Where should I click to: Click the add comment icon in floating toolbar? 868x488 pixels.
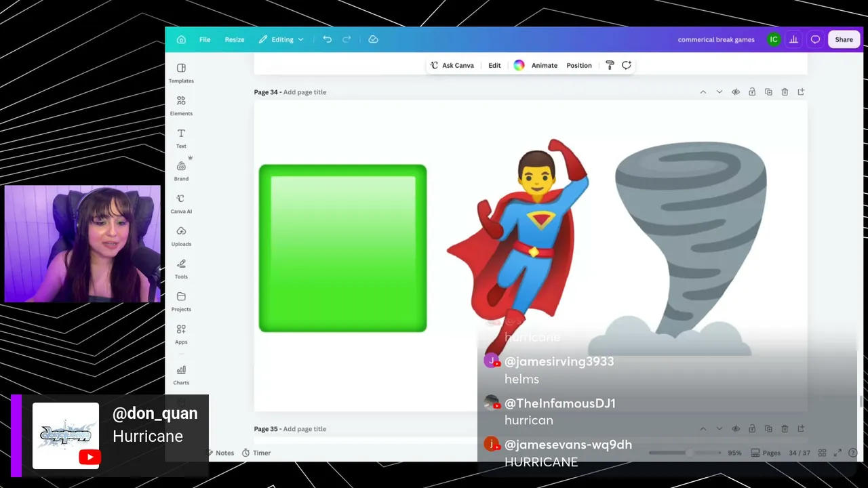pyautogui.click(x=627, y=65)
